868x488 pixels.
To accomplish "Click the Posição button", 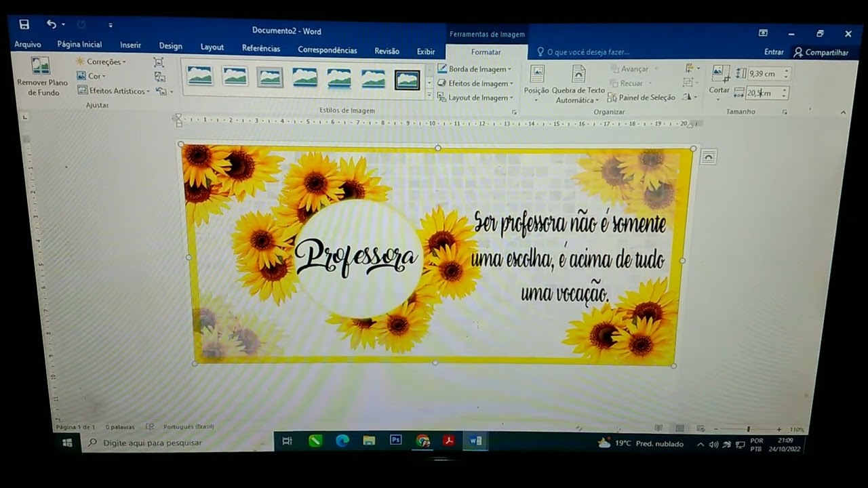I will [536, 83].
